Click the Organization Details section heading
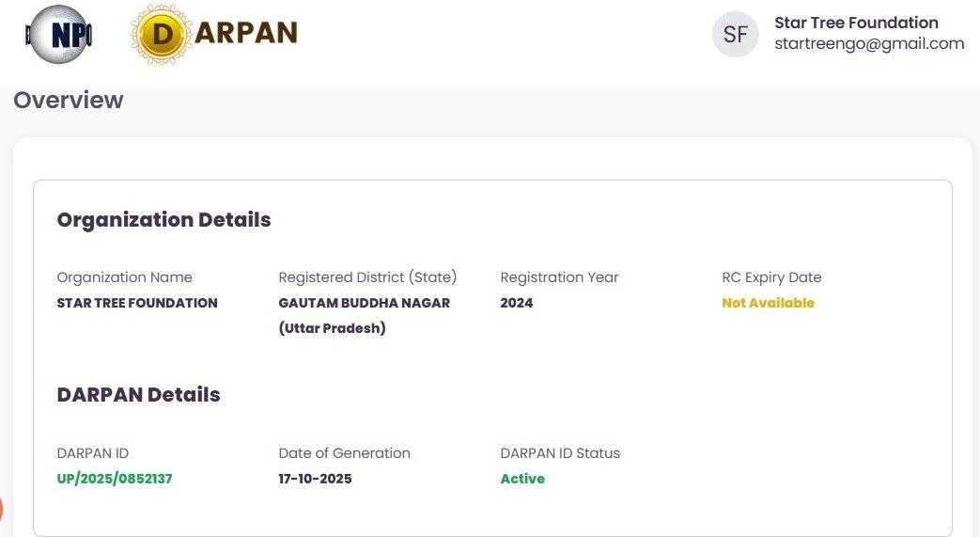 pos(163,220)
